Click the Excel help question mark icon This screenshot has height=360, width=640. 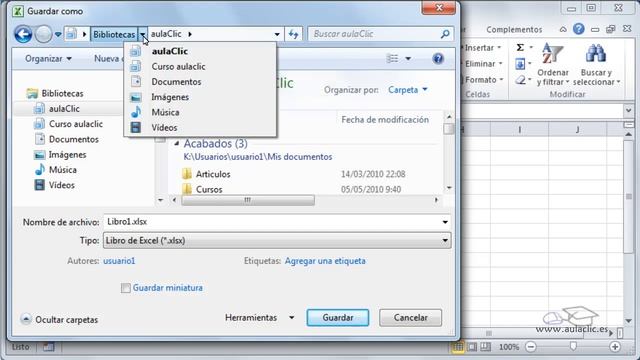tap(578, 29)
